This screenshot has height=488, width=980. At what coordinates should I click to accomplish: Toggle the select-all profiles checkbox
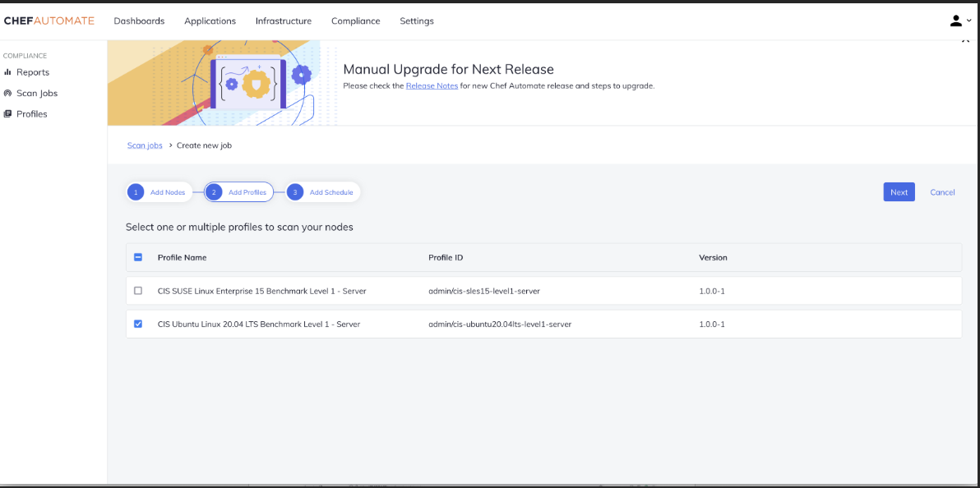coord(138,257)
